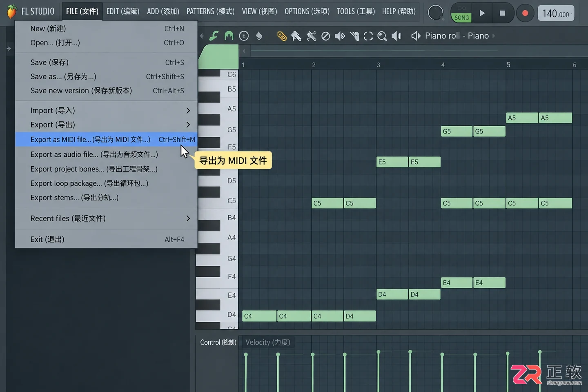Select the delete tool icon
The width and height of the screenshot is (588, 392).
311,36
